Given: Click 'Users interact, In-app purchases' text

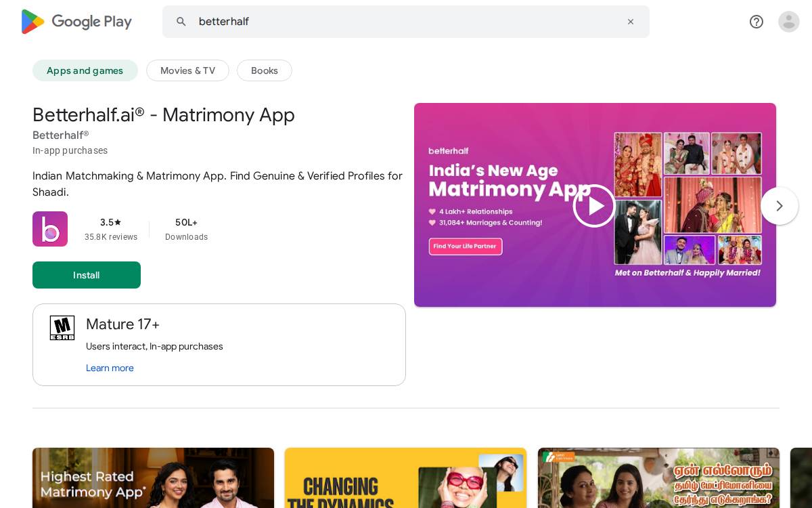Looking at the screenshot, I should [x=154, y=346].
